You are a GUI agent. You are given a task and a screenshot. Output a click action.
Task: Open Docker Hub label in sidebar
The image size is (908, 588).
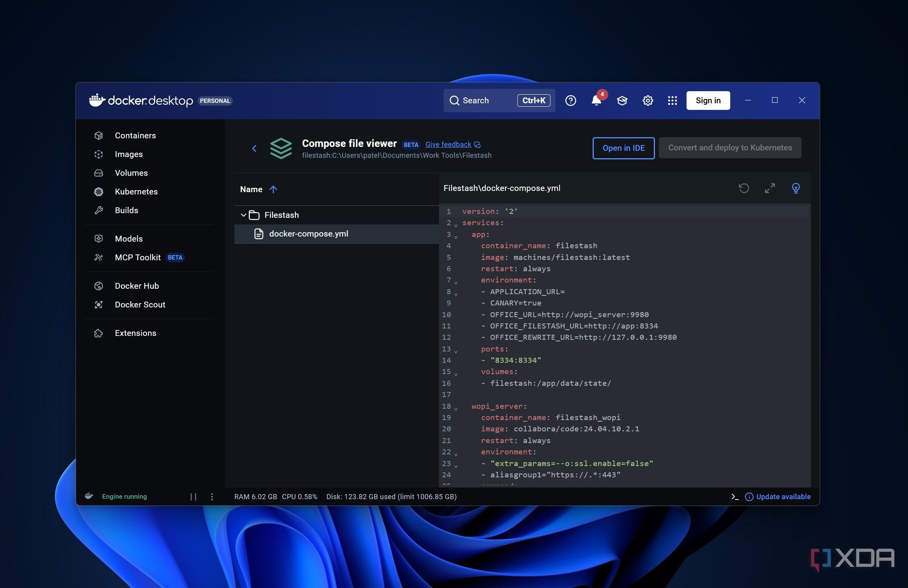pyautogui.click(x=137, y=286)
